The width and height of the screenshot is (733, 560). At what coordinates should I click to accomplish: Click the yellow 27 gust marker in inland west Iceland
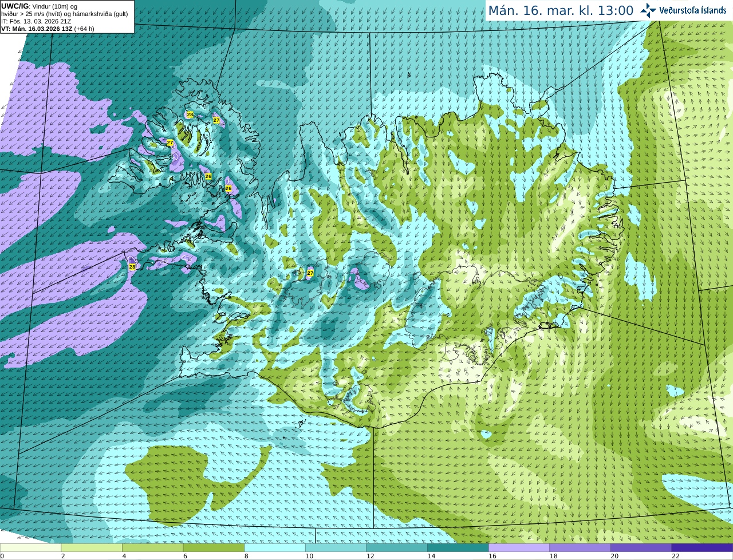click(310, 273)
